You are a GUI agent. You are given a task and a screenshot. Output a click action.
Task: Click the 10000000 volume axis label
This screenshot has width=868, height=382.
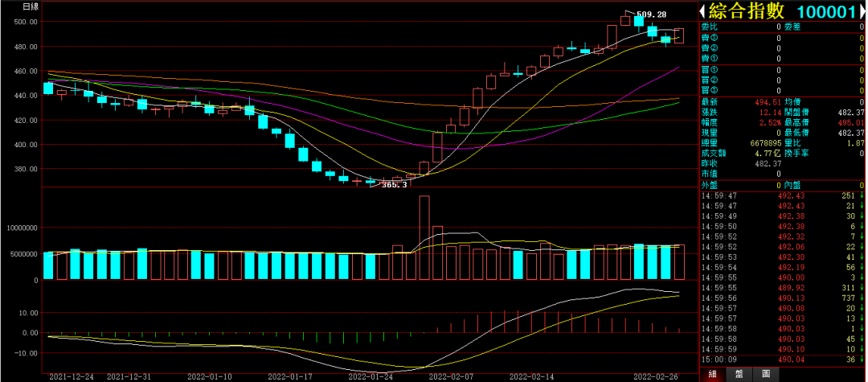point(23,228)
